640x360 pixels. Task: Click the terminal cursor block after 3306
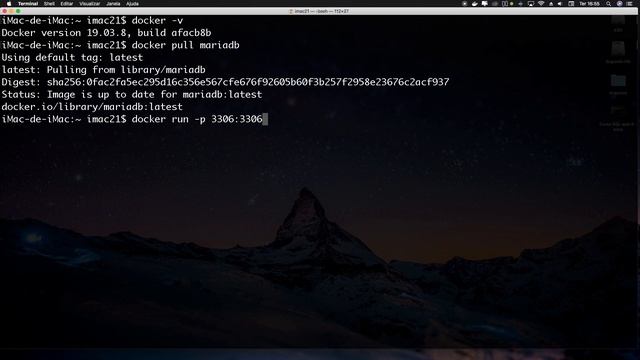[x=265, y=119]
